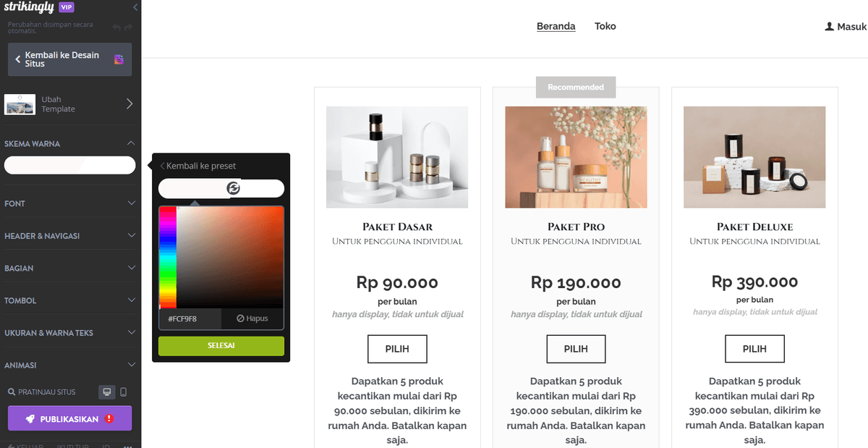Expand the Animasi section
This screenshot has height=448, width=868.
(70, 365)
